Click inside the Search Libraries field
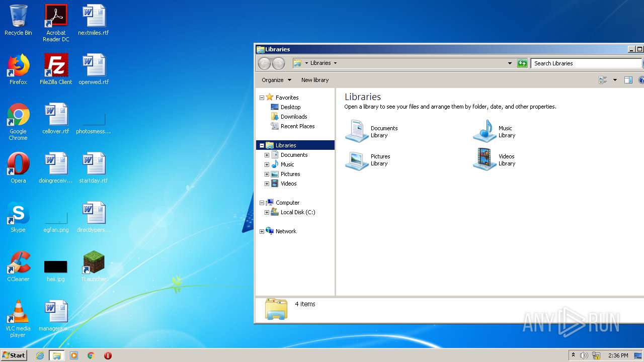Viewport: 644px width, 362px height. [x=586, y=63]
